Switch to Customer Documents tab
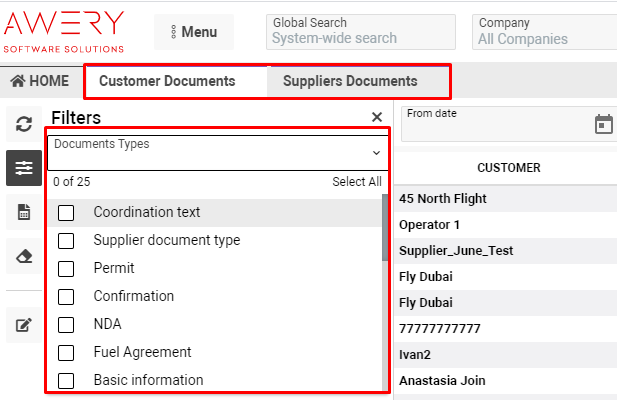 (167, 81)
